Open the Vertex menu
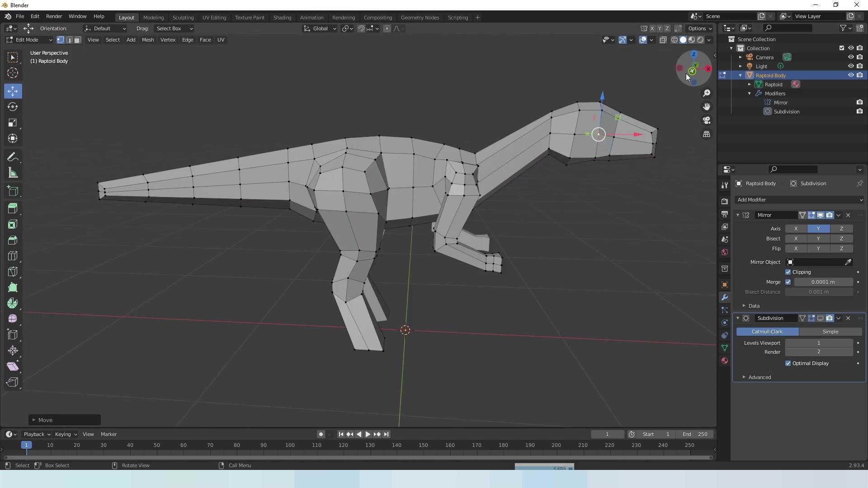The width and height of the screenshot is (868, 488). coord(168,40)
